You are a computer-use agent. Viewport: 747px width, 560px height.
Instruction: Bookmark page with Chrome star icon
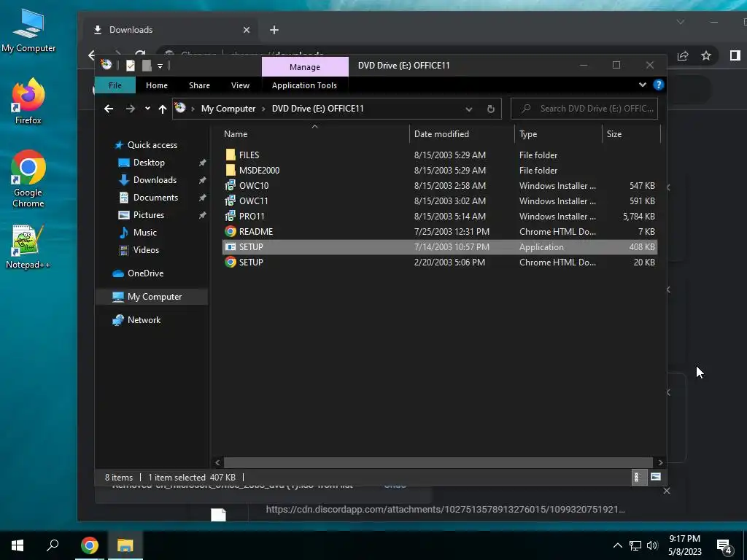(x=706, y=55)
